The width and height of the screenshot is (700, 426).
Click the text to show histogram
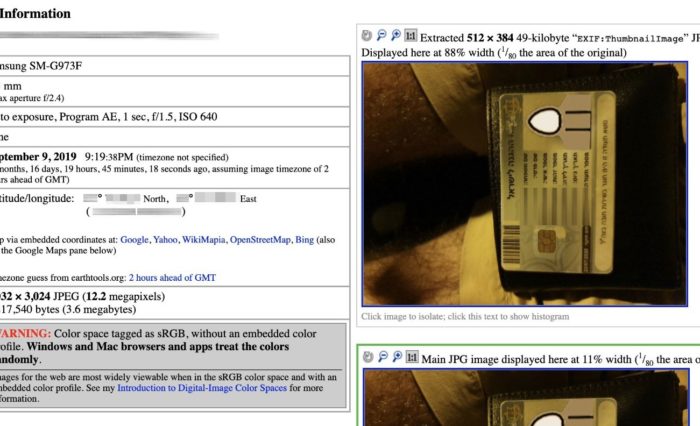(465, 317)
